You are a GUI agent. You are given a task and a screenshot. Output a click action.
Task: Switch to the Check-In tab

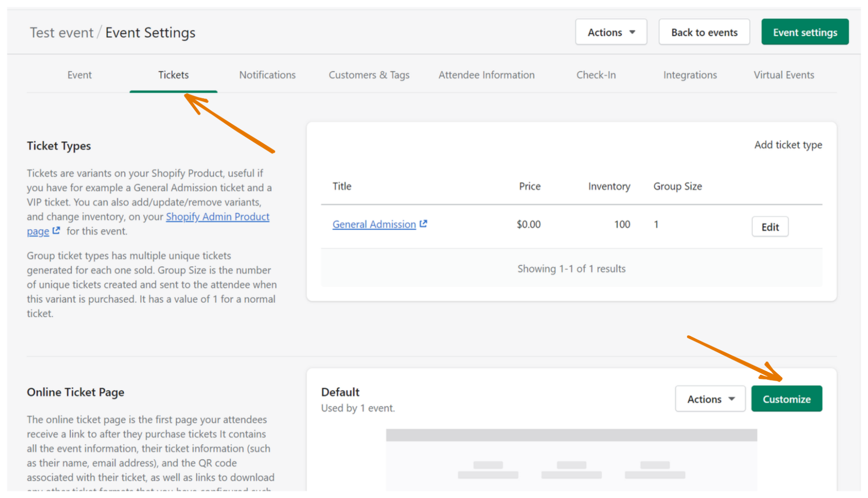[x=596, y=75]
